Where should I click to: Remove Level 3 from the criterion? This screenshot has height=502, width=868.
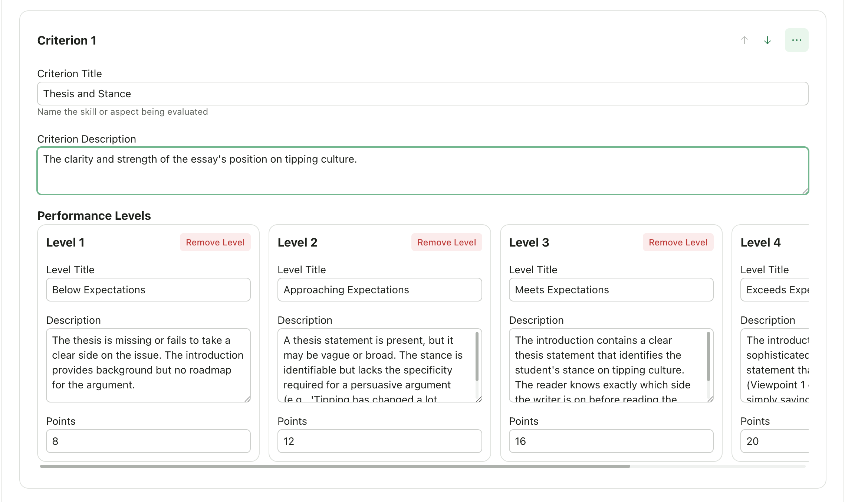pyautogui.click(x=678, y=242)
